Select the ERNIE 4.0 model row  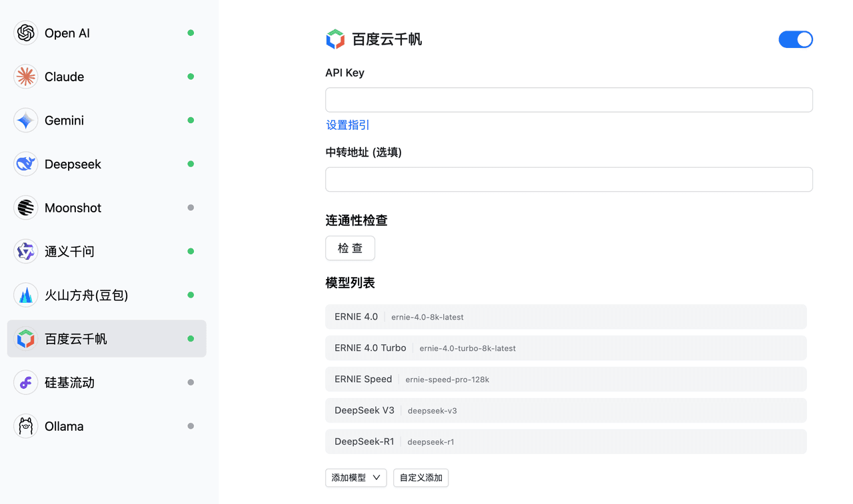click(566, 317)
